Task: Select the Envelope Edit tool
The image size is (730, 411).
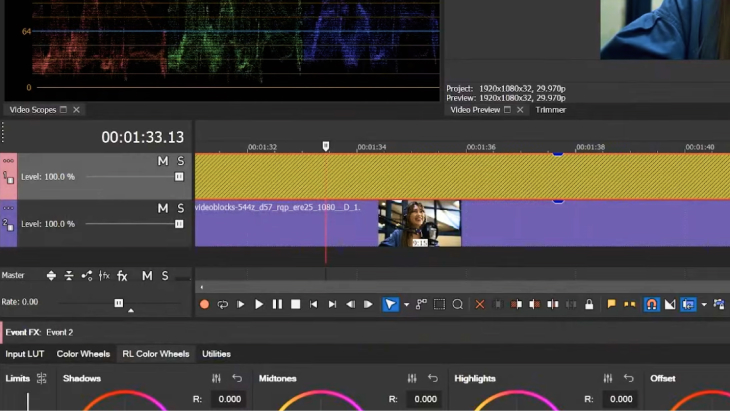Action: click(x=421, y=304)
